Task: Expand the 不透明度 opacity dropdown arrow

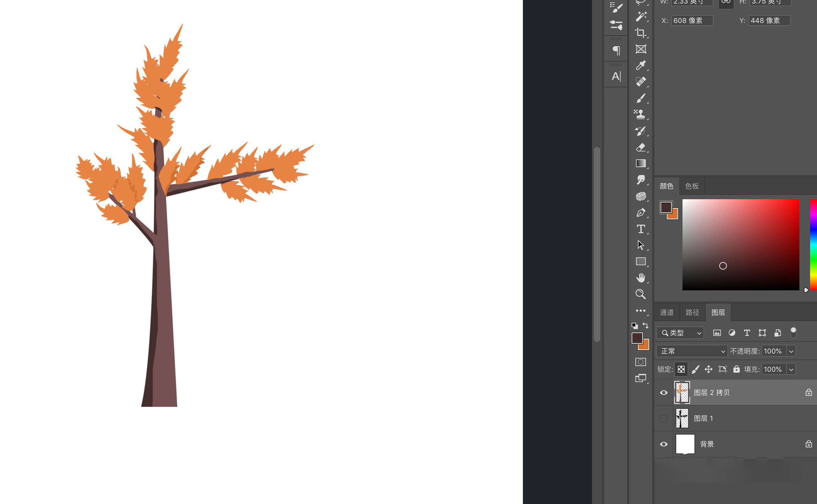Action: [x=791, y=351]
